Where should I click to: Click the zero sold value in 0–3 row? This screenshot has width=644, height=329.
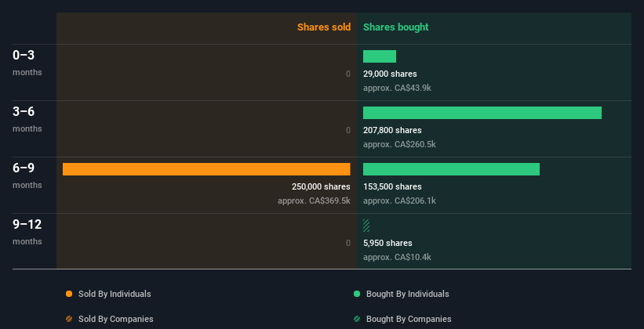pyautogui.click(x=347, y=74)
